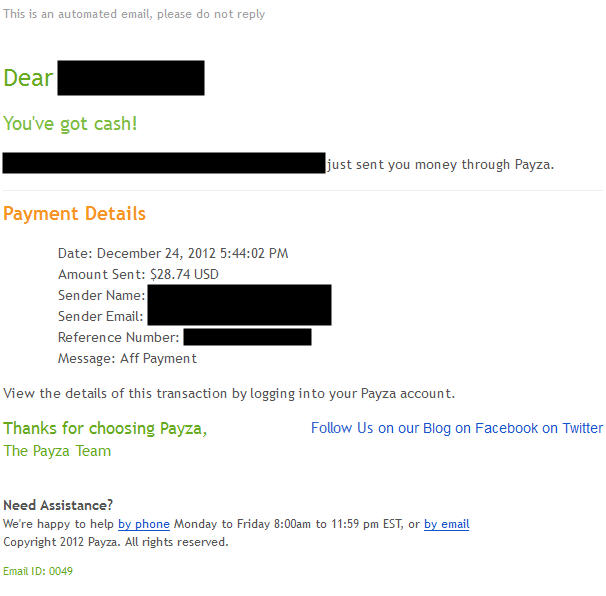
Task: Click 'The Payza Team' signature
Action: [x=57, y=451]
